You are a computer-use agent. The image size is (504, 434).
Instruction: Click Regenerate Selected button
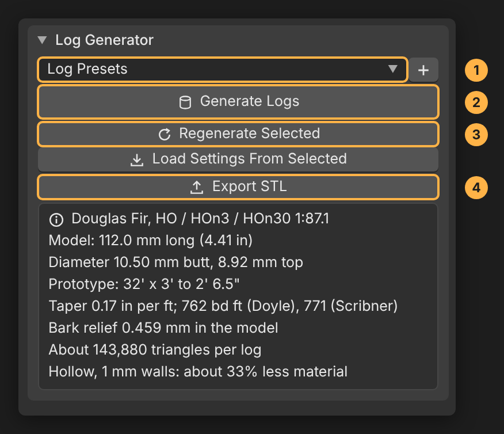(x=238, y=134)
